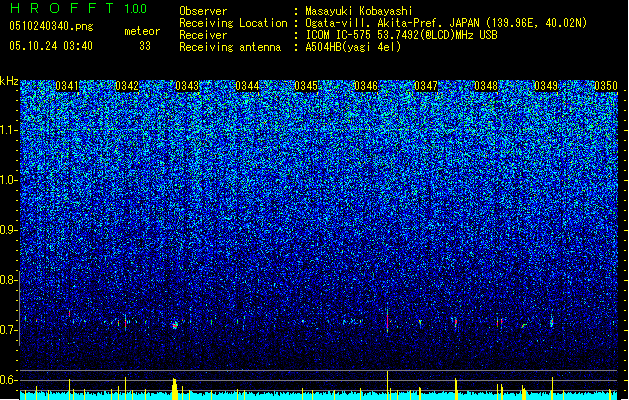The width and height of the screenshot is (629, 400).
Task: Click the 0.7 kHz axis label
Action: pyautogui.click(x=9, y=330)
